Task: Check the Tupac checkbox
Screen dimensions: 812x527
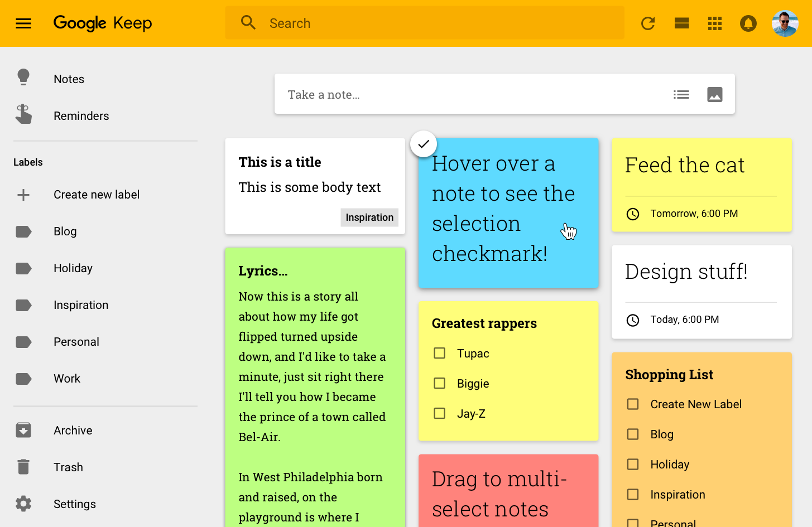Action: (x=440, y=354)
